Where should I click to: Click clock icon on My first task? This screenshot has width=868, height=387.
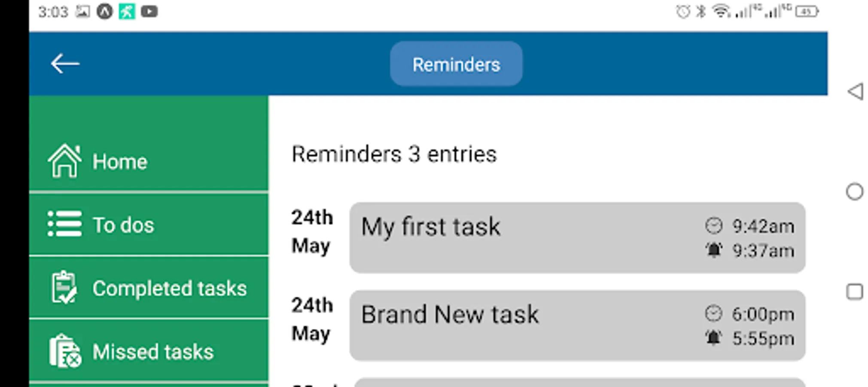point(713,226)
